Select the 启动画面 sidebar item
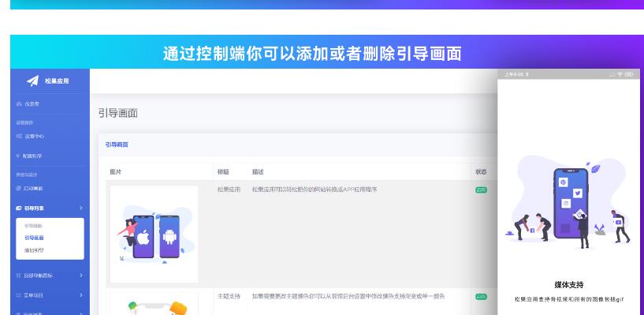 (x=28, y=189)
